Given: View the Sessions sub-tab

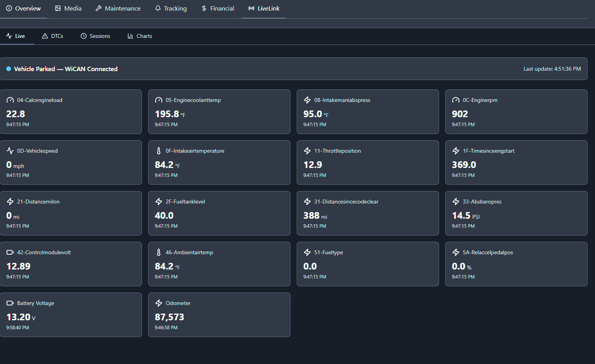Looking at the screenshot, I should pyautogui.click(x=95, y=36).
